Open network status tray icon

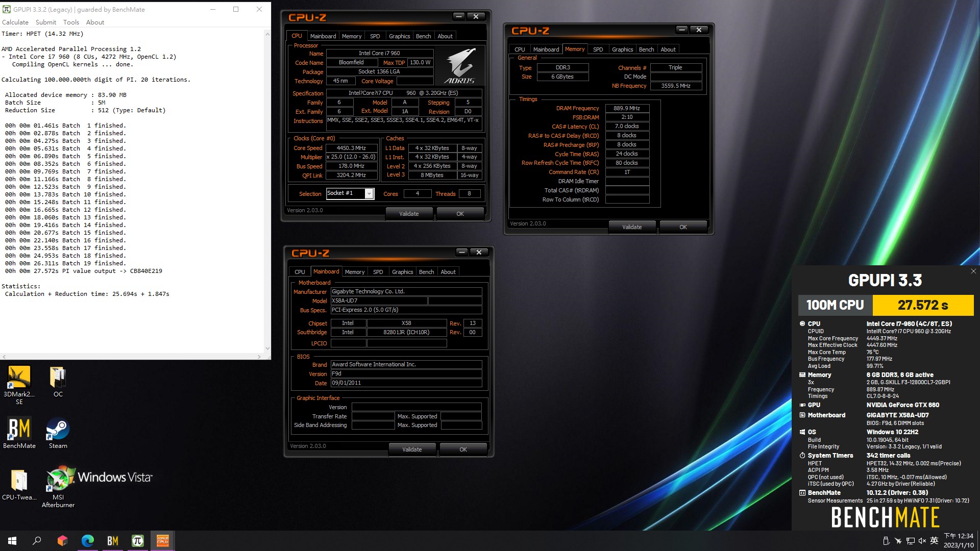(911, 541)
